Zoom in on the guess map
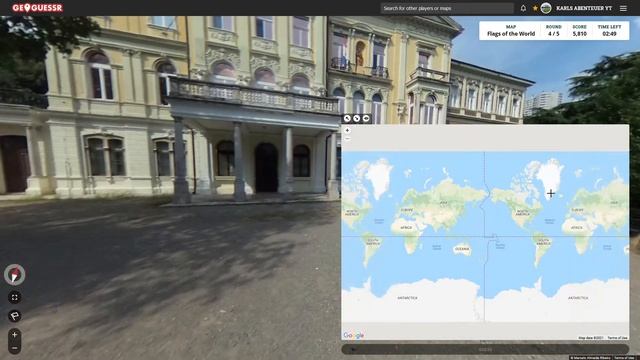The height and width of the screenshot is (360, 640). click(347, 131)
